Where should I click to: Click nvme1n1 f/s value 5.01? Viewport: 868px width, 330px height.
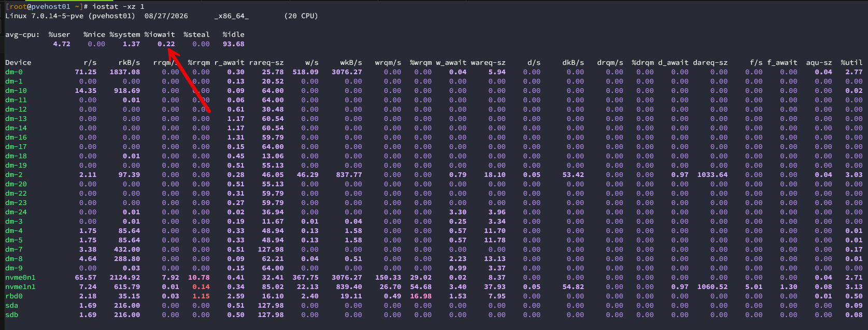pyautogui.click(x=753, y=287)
